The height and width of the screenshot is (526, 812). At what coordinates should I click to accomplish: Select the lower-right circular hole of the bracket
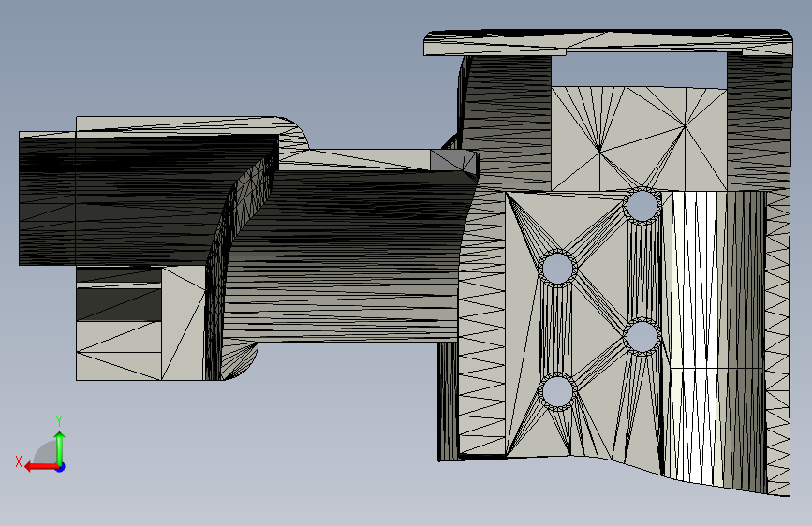(642, 336)
